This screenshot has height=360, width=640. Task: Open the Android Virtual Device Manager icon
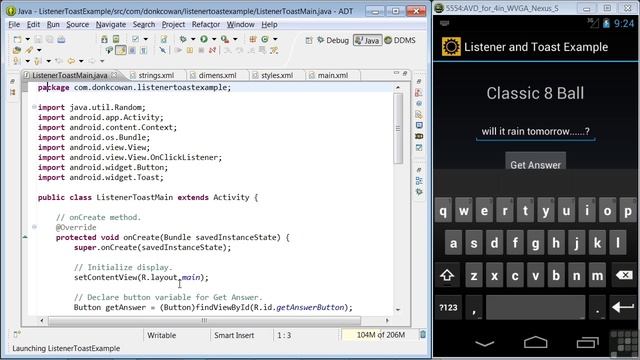point(116,40)
